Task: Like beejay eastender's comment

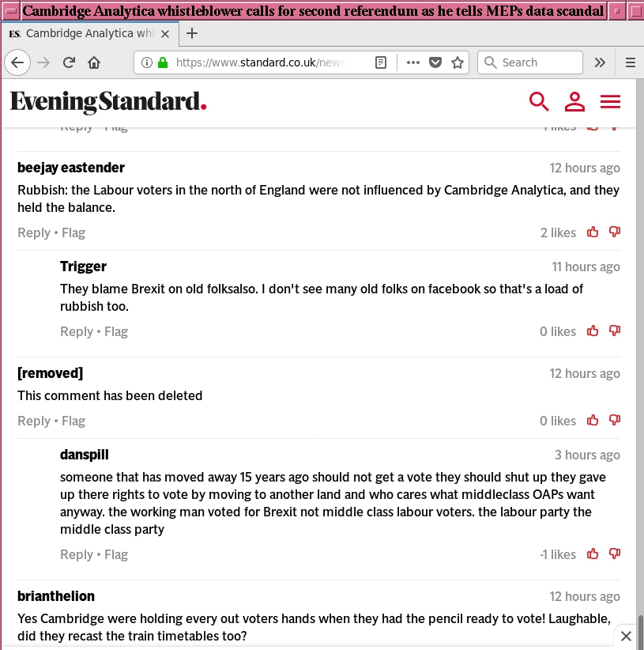Action: point(593,232)
